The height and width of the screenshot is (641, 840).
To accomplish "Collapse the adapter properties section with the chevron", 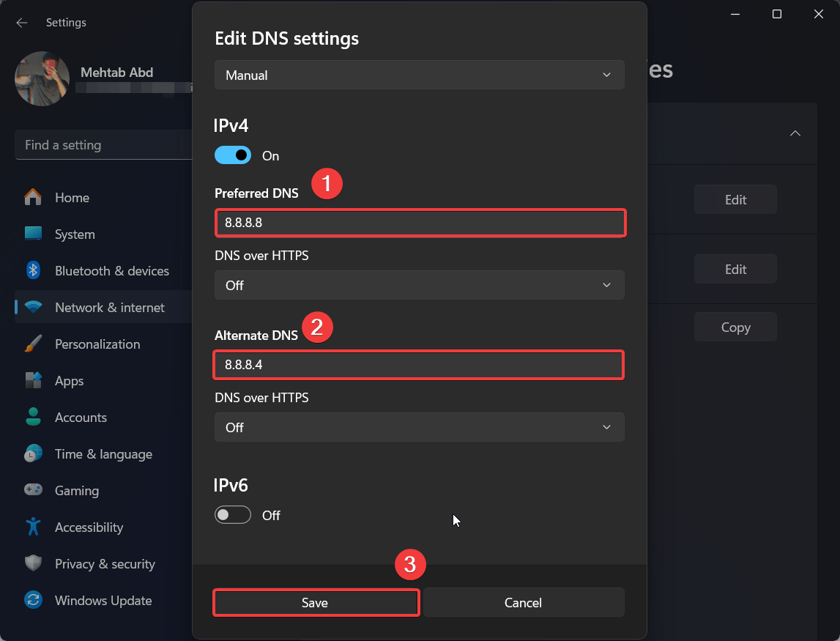I will point(795,133).
